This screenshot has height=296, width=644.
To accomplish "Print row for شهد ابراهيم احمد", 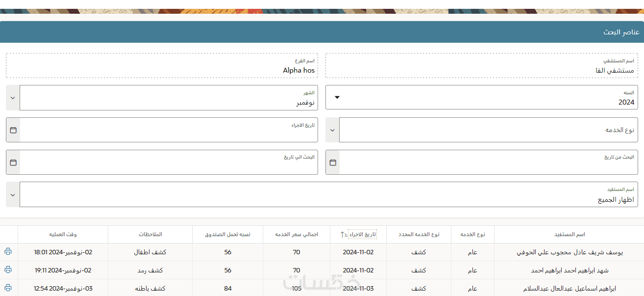I will coord(8,269).
